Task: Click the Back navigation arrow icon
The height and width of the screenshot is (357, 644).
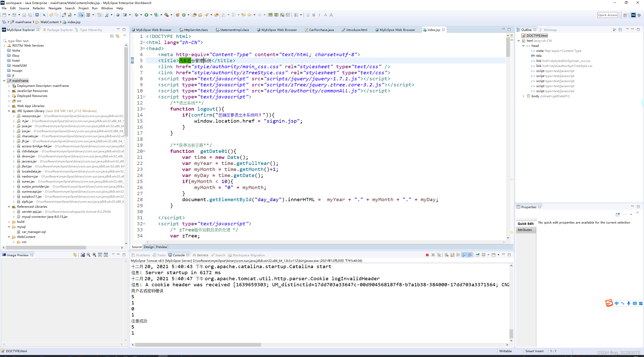Action: [250, 15]
